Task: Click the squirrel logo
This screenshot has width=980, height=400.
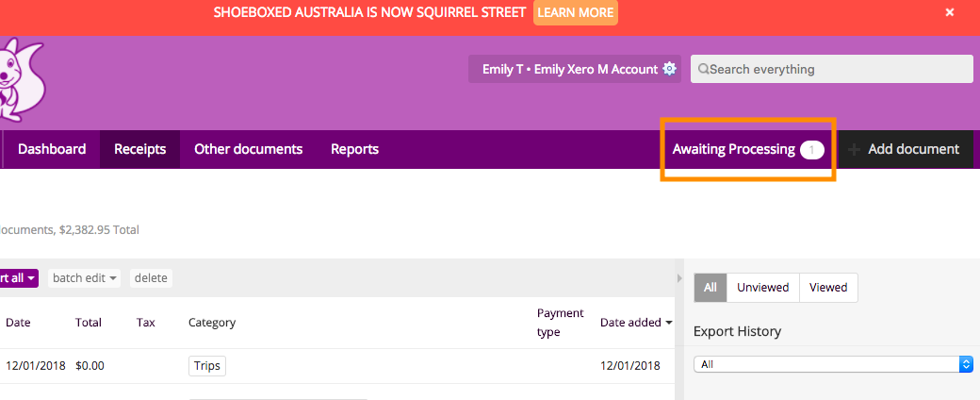Action: pos(21,79)
